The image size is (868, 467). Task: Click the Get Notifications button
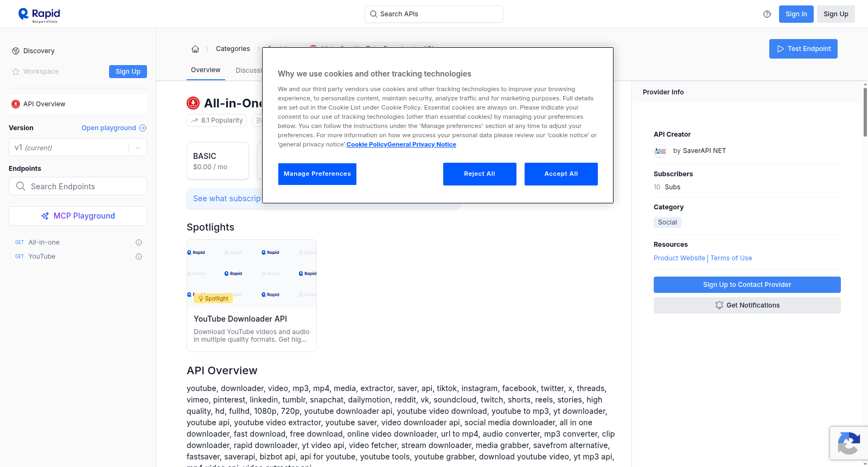(747, 305)
